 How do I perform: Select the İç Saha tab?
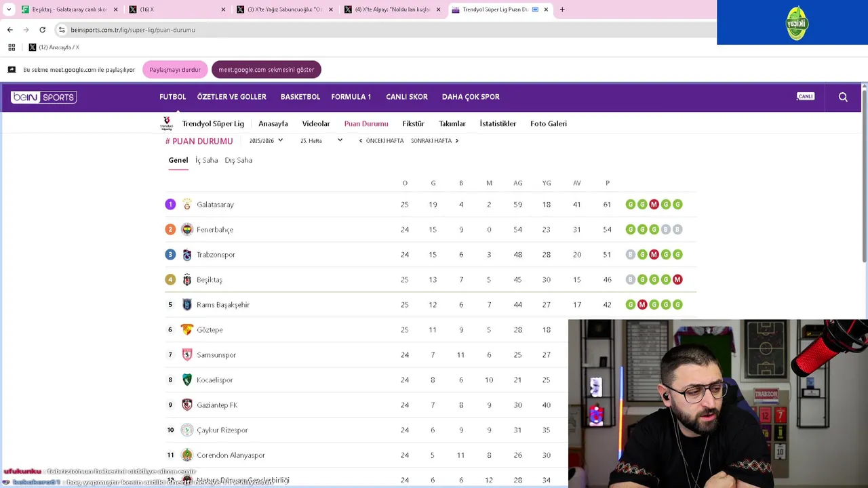[207, 160]
